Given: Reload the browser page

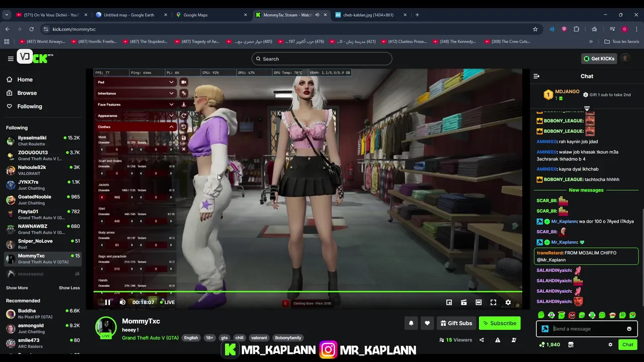Looking at the screenshot, I should [31, 29].
